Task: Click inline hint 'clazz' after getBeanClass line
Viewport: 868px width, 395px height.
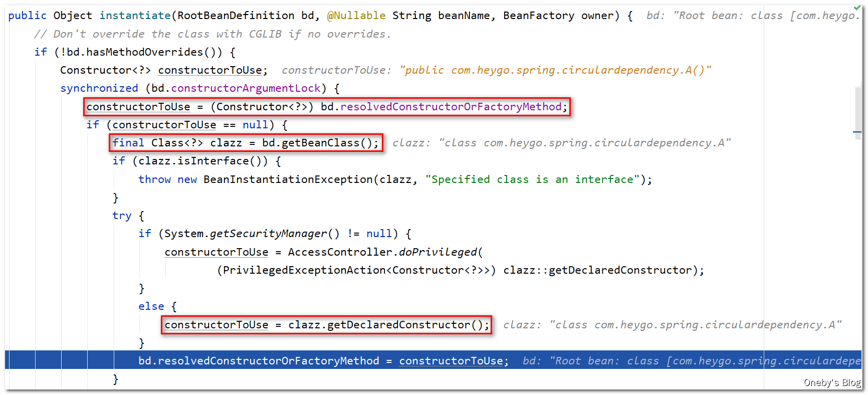Action: click(x=562, y=143)
